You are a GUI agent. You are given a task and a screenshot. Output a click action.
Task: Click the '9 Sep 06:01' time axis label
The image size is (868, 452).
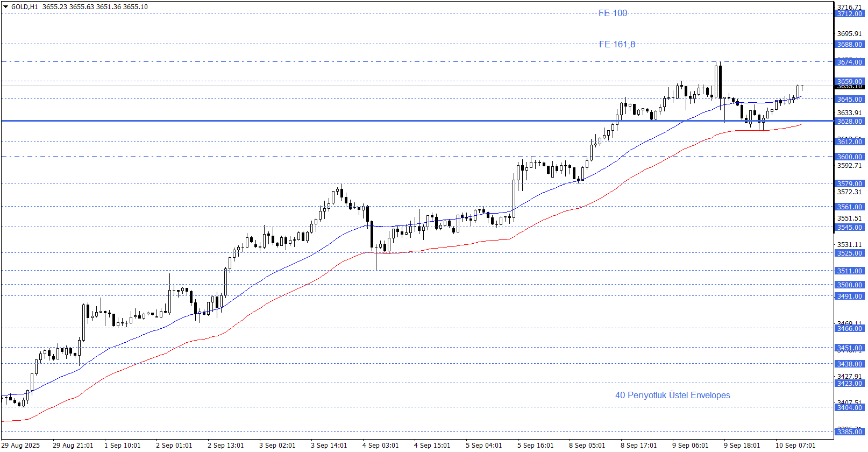tap(691, 446)
